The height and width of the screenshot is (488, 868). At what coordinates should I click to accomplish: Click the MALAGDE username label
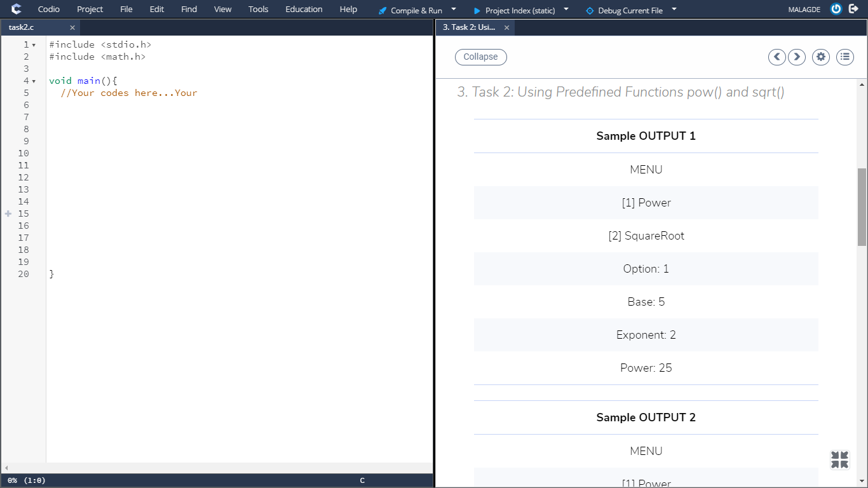pyautogui.click(x=803, y=9)
